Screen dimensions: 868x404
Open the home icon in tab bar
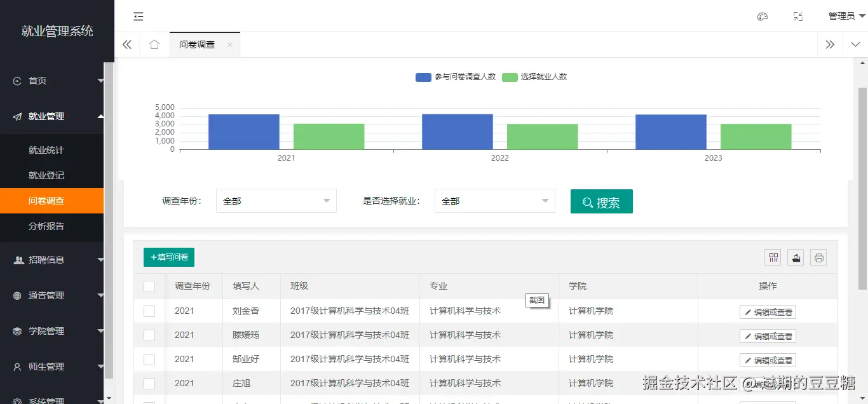pos(154,44)
